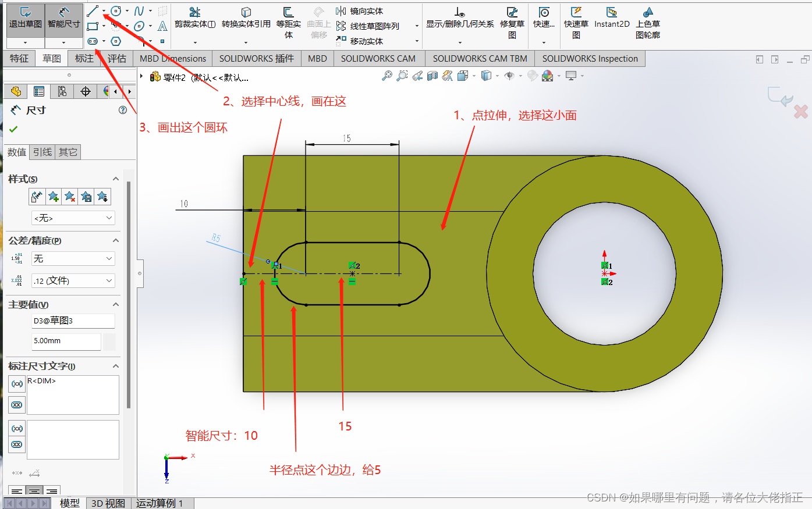Click Load Style star icon
The height and width of the screenshot is (509, 812).
tap(102, 197)
